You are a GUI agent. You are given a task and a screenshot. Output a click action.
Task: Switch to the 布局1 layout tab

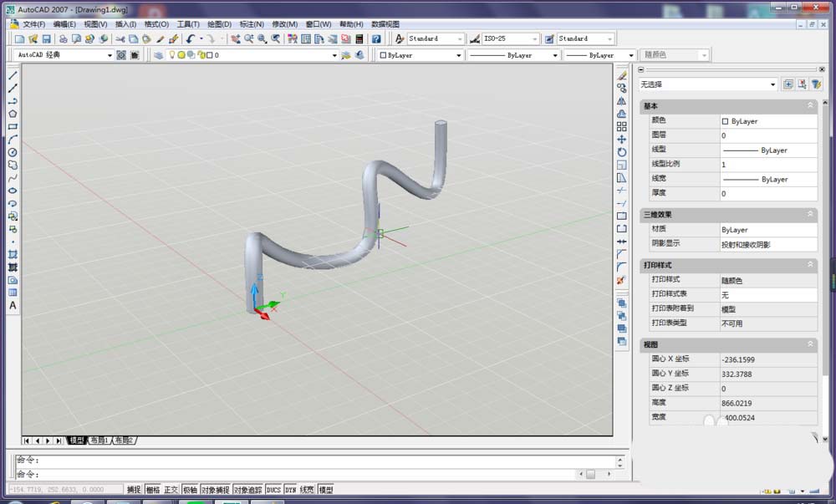coord(99,440)
